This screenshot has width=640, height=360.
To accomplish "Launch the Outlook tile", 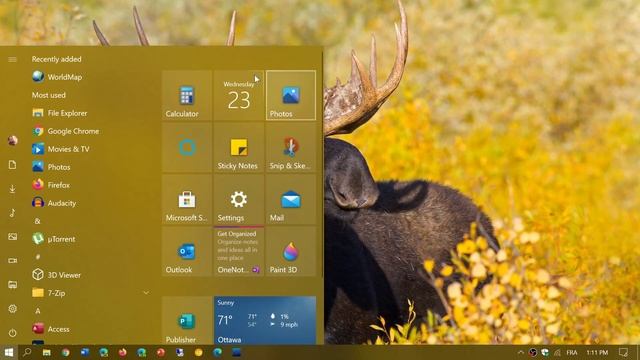I will click(187, 251).
